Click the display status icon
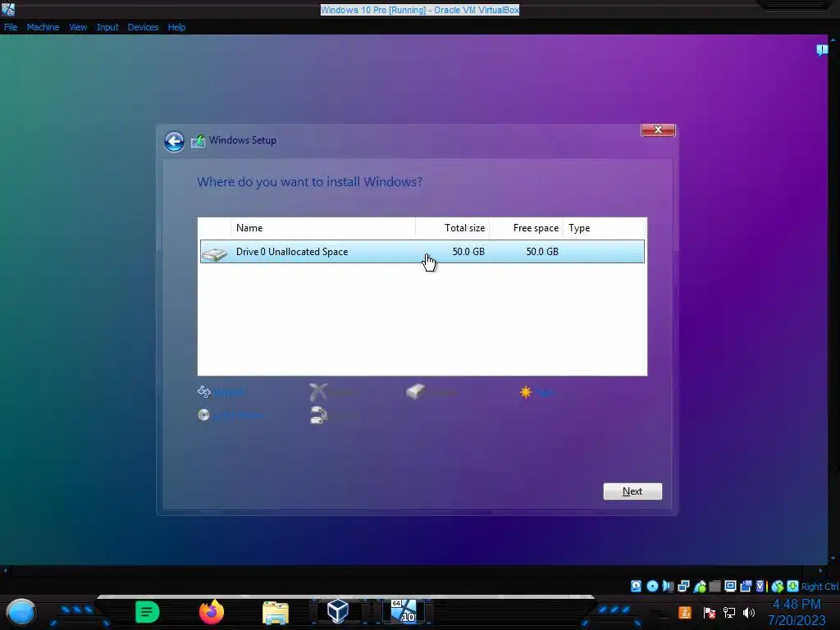 click(730, 586)
